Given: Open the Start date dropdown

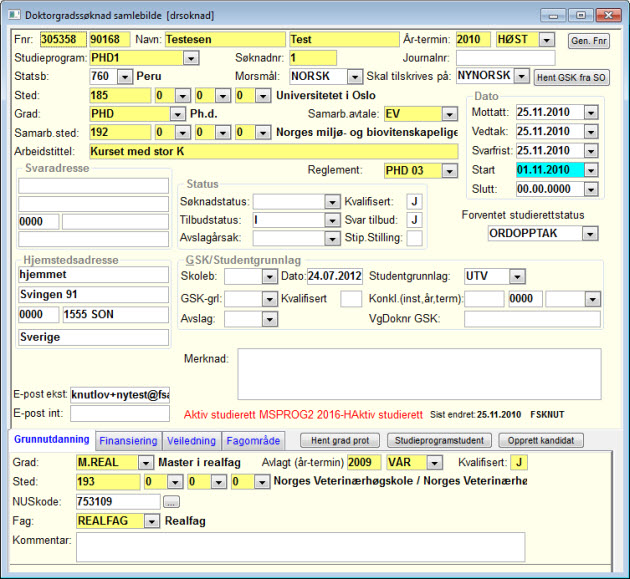Looking at the screenshot, I should 591,170.
